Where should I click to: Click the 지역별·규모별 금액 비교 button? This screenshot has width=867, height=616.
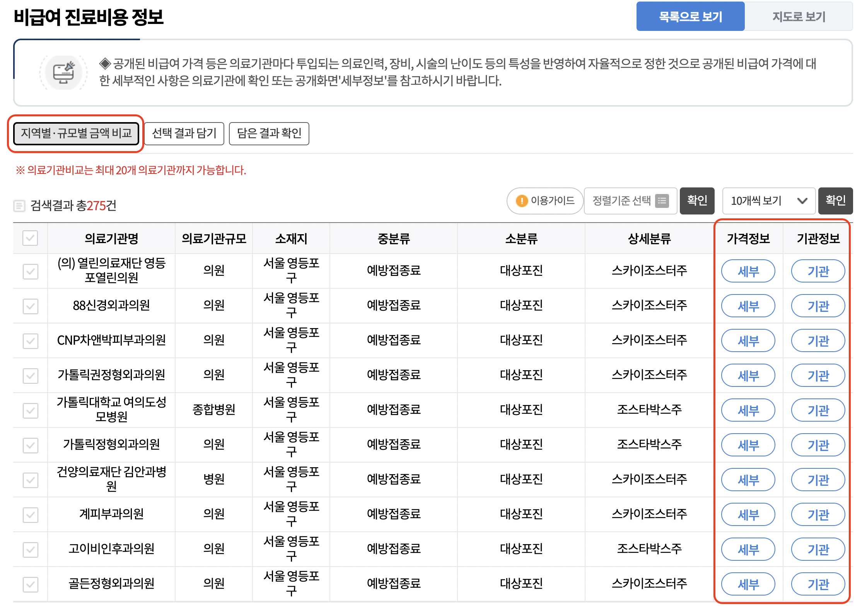(x=76, y=133)
